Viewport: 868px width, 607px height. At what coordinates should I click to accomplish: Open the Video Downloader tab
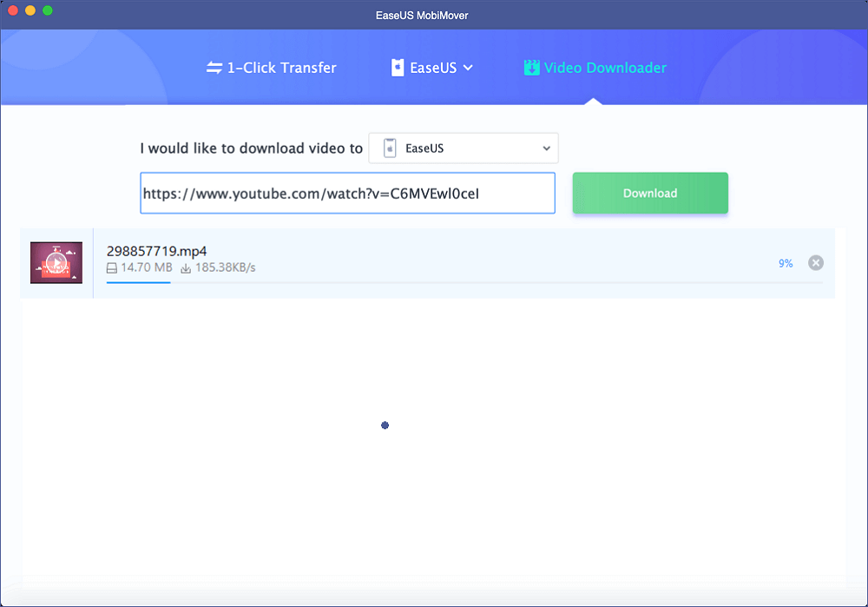pyautogui.click(x=605, y=68)
